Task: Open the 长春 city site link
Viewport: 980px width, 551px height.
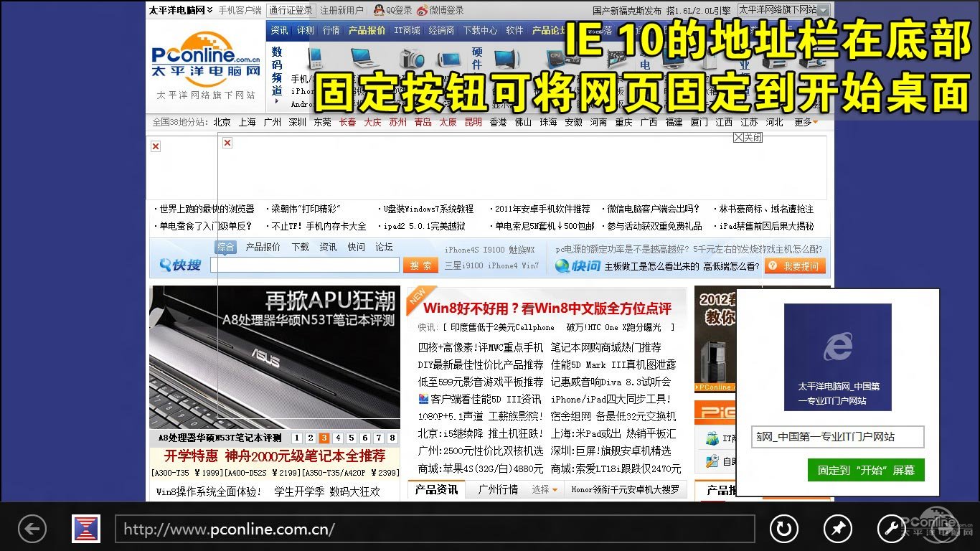Action: click(347, 122)
